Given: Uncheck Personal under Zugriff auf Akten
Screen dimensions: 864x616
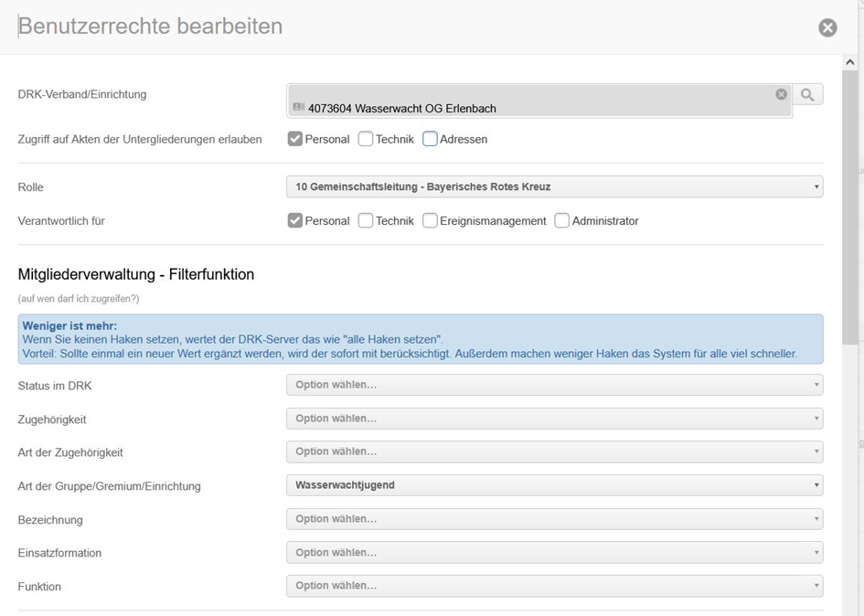Looking at the screenshot, I should [x=295, y=140].
